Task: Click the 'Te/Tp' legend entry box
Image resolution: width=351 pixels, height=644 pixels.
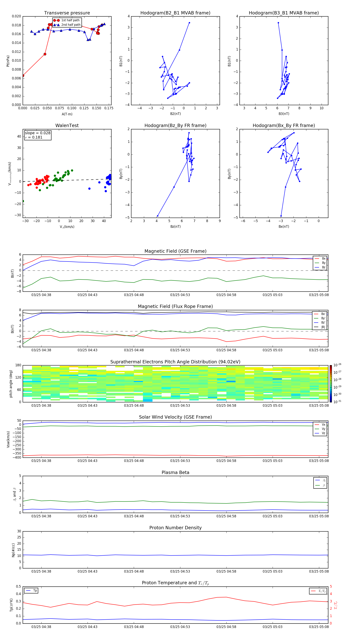Action: pos(318,591)
